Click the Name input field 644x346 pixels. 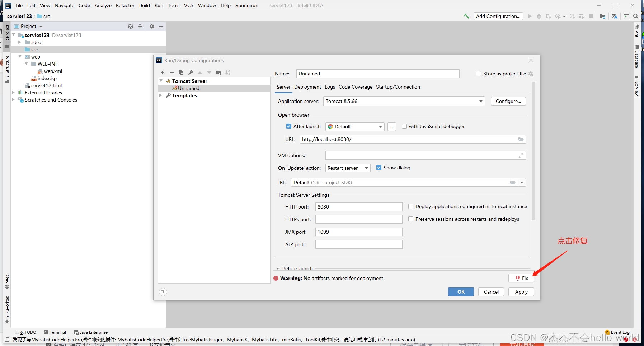click(378, 74)
